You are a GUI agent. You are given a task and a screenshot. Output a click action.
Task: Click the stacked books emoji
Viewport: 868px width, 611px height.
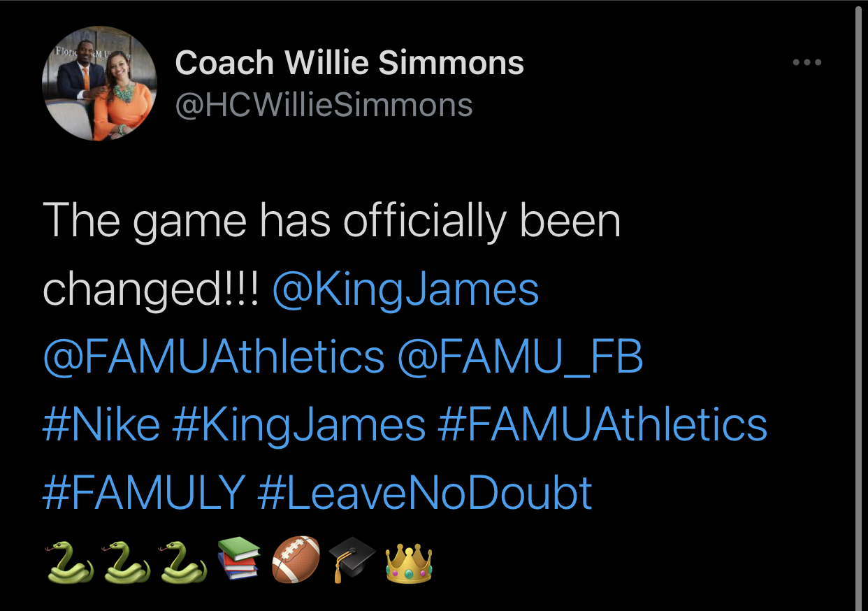coord(239,559)
